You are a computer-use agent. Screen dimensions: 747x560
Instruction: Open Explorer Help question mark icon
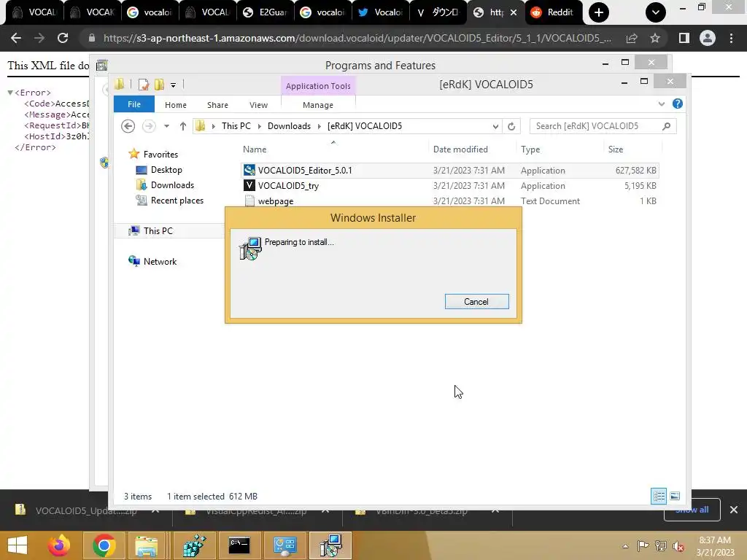[678, 104]
